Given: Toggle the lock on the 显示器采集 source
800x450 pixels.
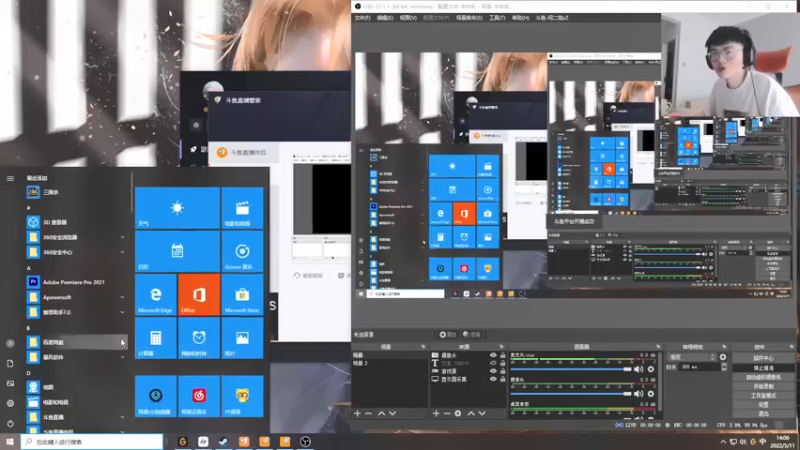Looking at the screenshot, I should [503, 379].
